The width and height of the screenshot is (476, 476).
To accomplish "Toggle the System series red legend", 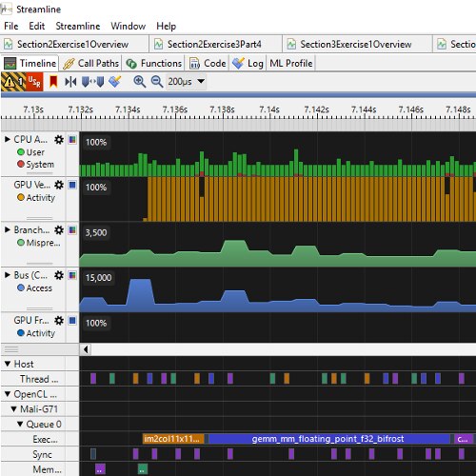I will [x=21, y=165].
